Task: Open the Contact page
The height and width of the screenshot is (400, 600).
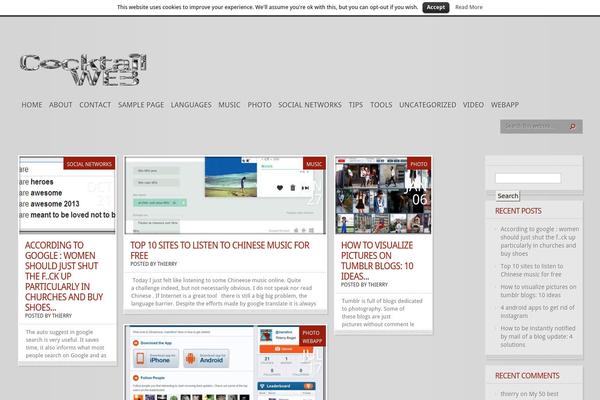Action: pyautogui.click(x=95, y=105)
